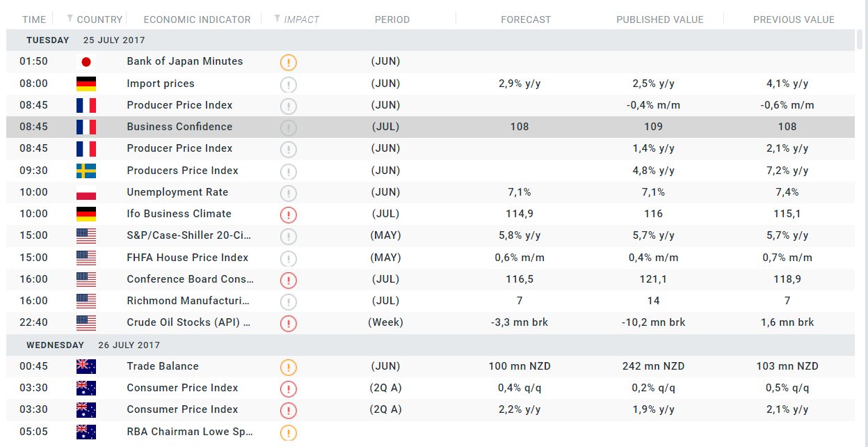Click the Sweden flag on the 09:30 row
Viewport: 868px width, 447px height.
pos(86,171)
